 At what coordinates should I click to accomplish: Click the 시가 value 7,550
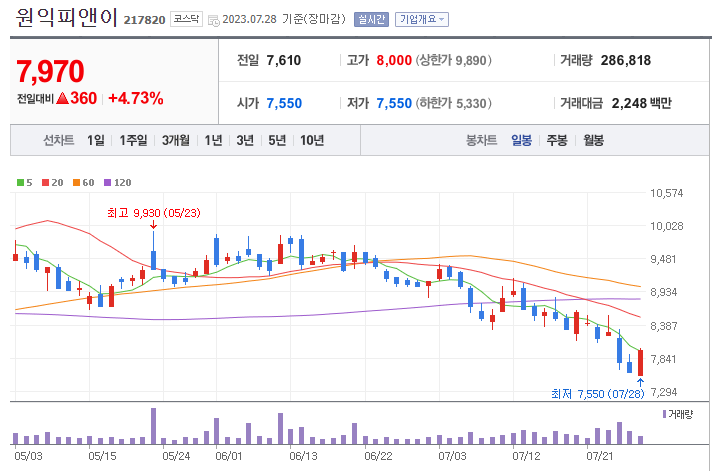click(x=284, y=104)
